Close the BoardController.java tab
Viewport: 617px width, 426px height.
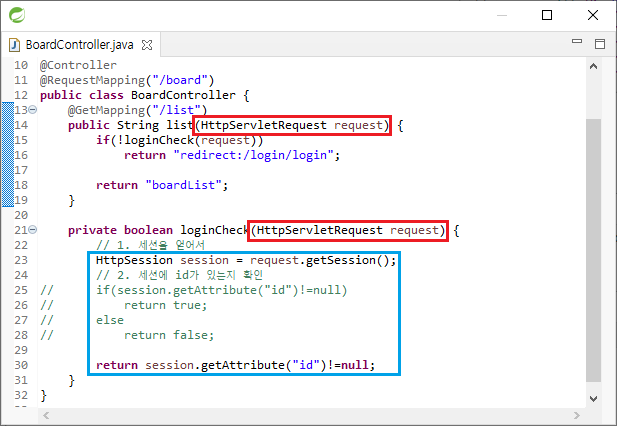tap(147, 45)
